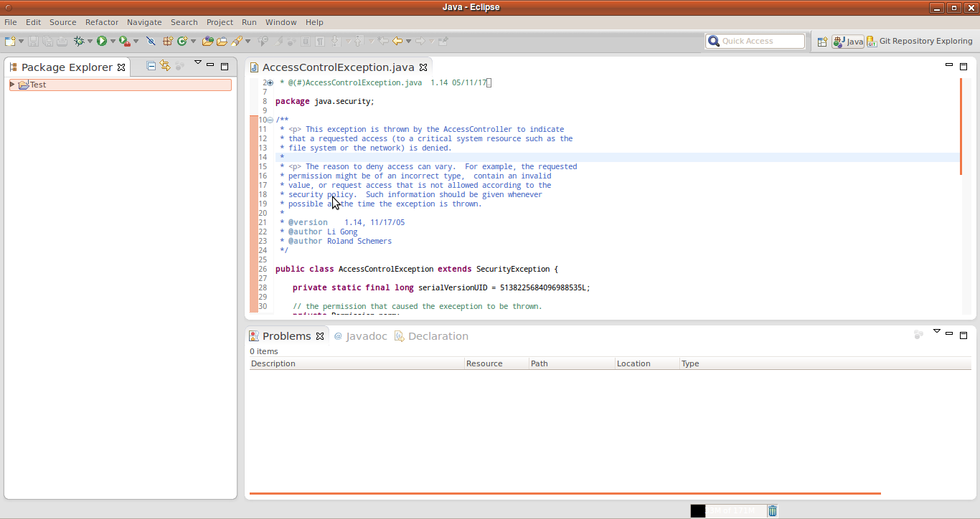Minimize the Package Explorer view
This screenshot has height=519, width=980.
coord(210,65)
